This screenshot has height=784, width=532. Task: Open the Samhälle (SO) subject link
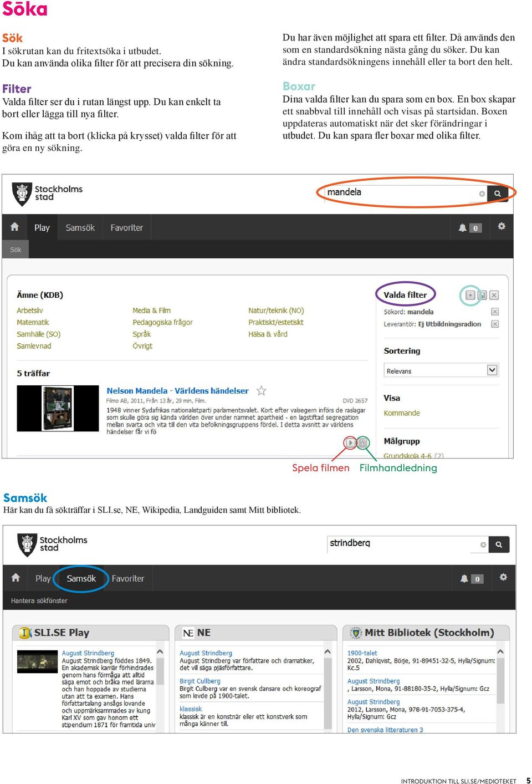(x=39, y=334)
